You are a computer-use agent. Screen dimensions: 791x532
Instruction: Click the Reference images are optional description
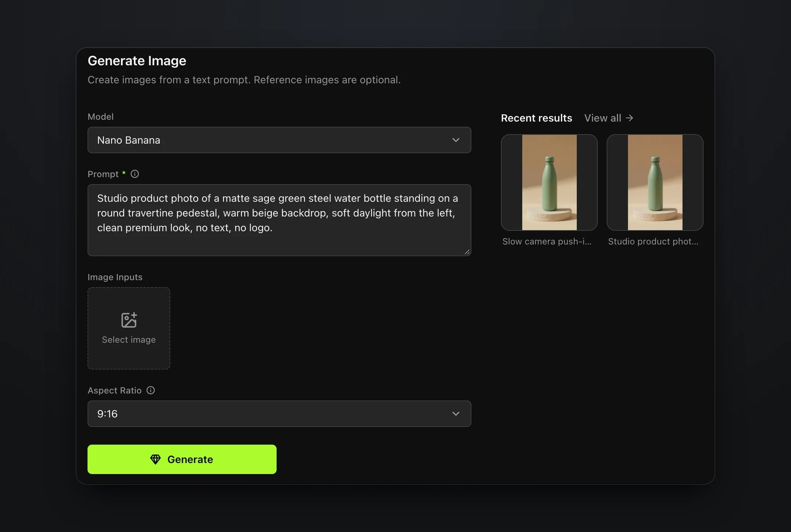click(x=327, y=80)
